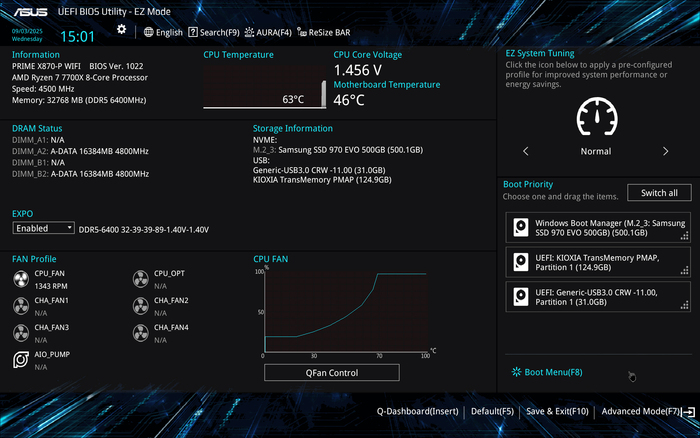Viewport: 700px width, 438px height.
Task: Switch to next tuning profile with right arrow
Action: pyautogui.click(x=665, y=152)
